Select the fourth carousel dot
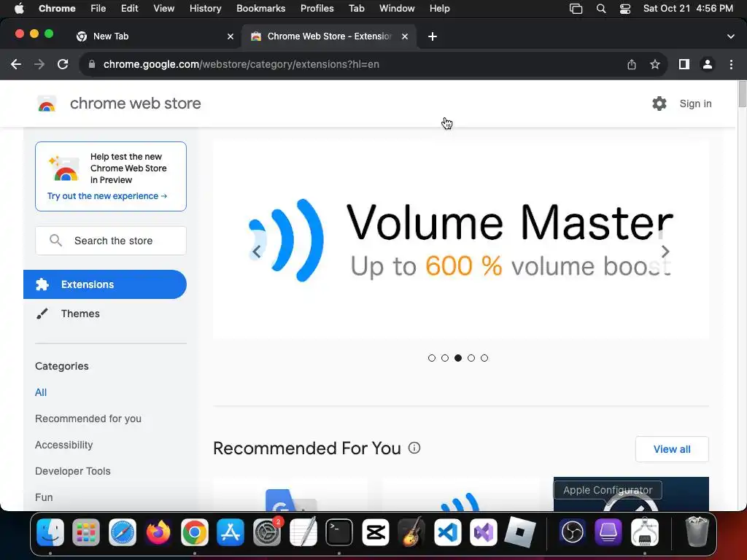 471,358
